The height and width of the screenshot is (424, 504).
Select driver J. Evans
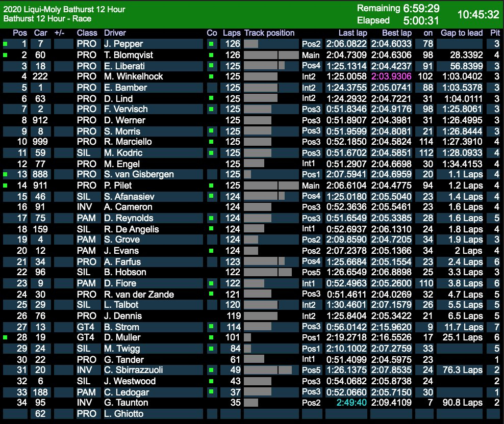tap(121, 251)
